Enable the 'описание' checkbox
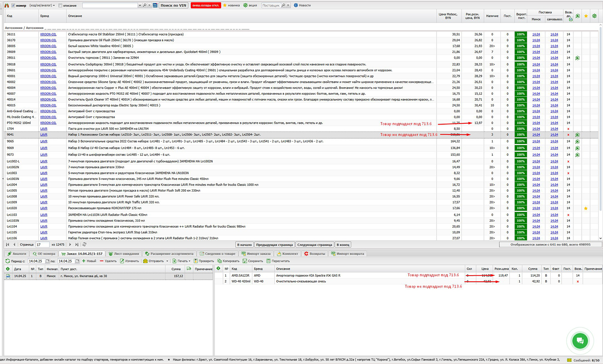The image size is (603, 364). point(60,5)
